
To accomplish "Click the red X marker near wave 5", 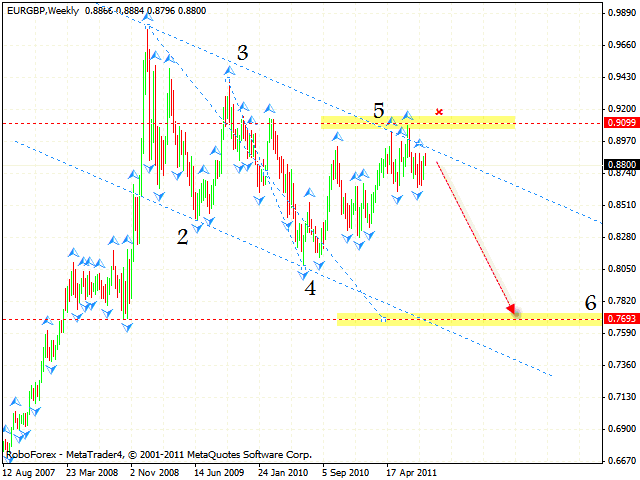I will [x=438, y=112].
